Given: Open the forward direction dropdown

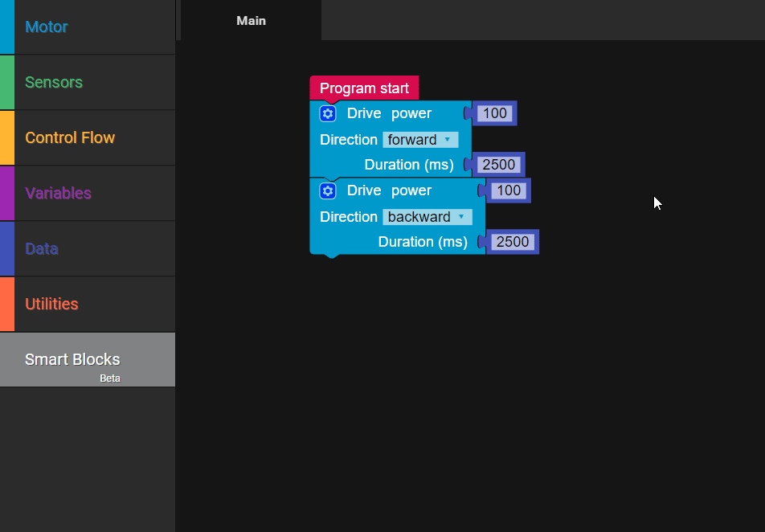Looking at the screenshot, I should (x=420, y=140).
